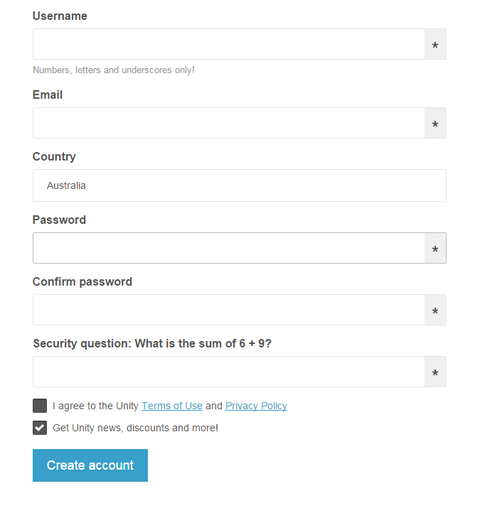Click the 'I agree to the Unity' label text
The height and width of the screenshot is (513, 480).
click(x=95, y=406)
